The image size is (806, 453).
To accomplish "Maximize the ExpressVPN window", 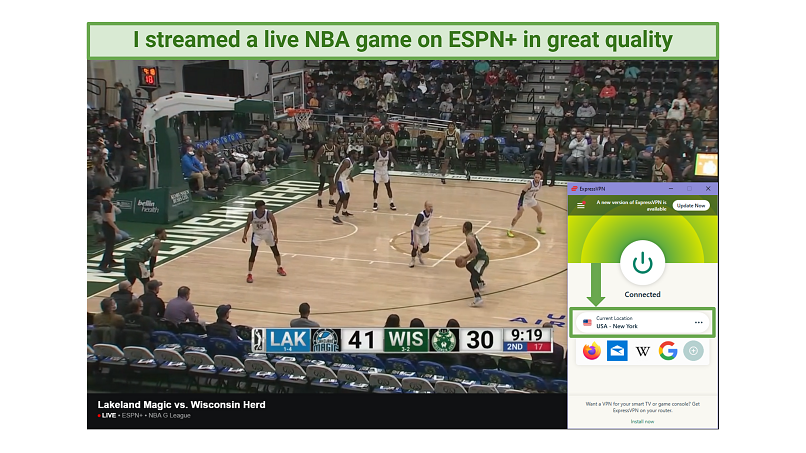I will pyautogui.click(x=689, y=189).
